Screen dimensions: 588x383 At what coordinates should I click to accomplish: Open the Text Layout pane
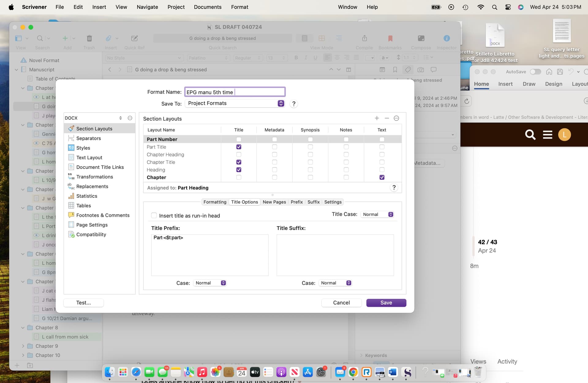tap(89, 157)
